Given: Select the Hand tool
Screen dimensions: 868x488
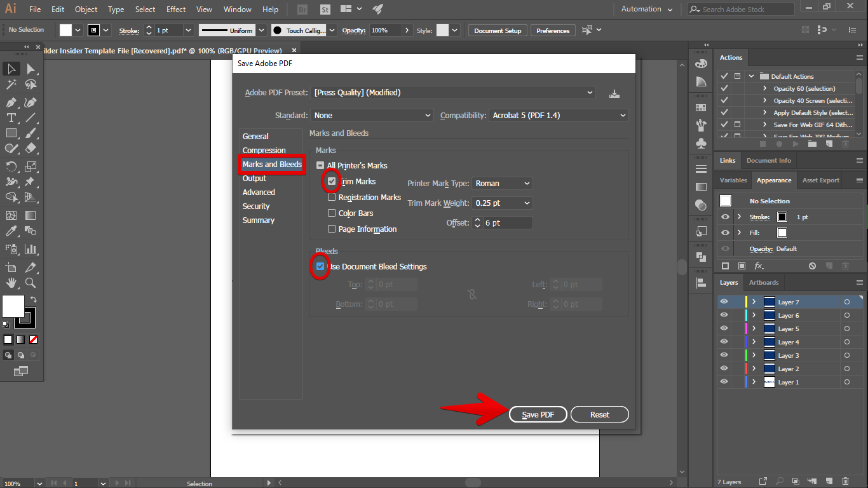Looking at the screenshot, I should (x=10, y=283).
